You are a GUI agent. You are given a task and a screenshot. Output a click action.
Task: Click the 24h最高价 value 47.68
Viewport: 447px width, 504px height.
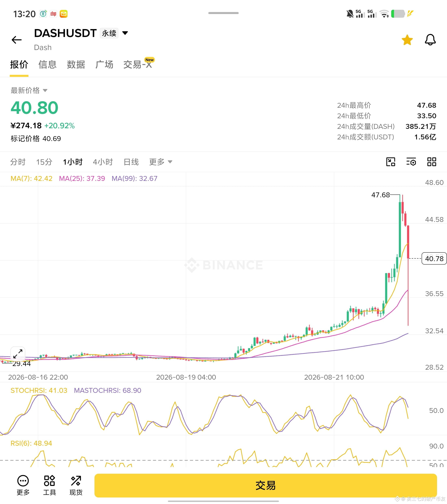pos(426,105)
